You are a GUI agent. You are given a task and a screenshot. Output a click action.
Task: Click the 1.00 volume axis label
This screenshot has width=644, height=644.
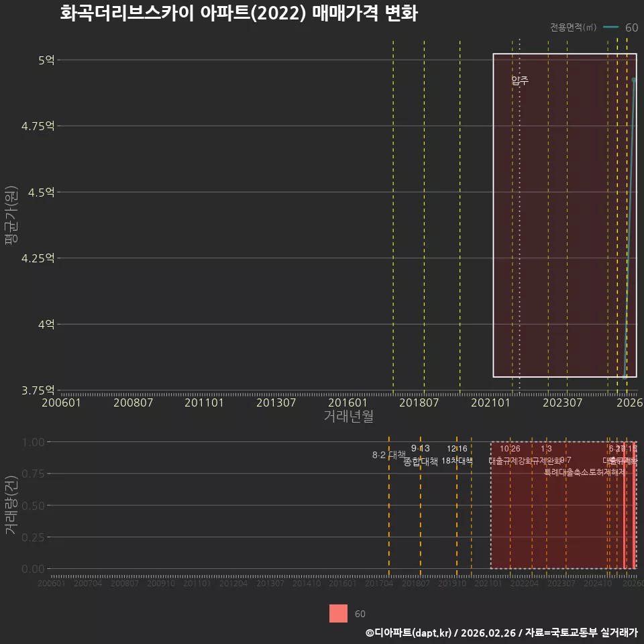click(34, 442)
